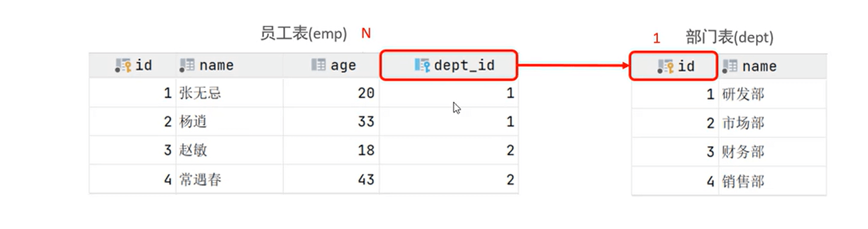Select the dept_id column header in emp table
This screenshot has height=229, width=868.
point(449,65)
